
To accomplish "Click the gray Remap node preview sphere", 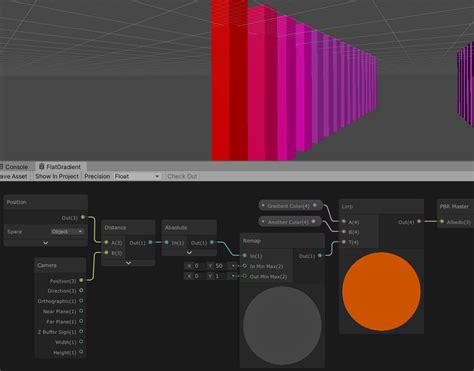I will (282, 325).
